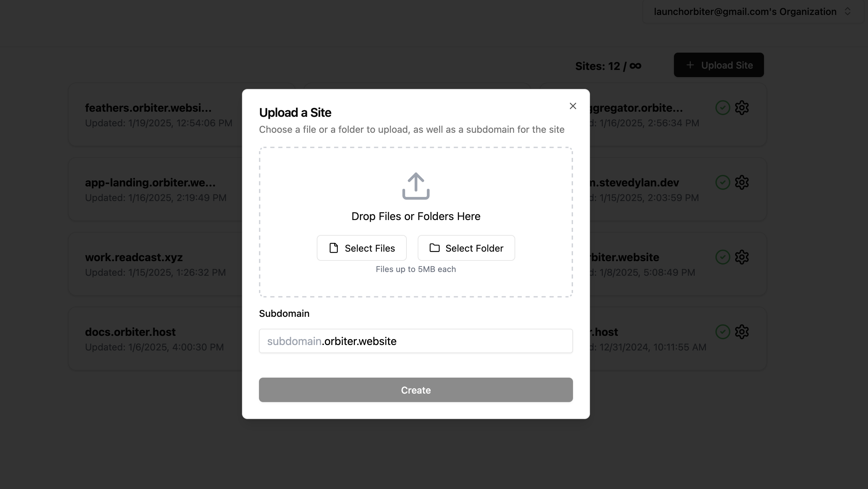Image resolution: width=868 pixels, height=489 pixels.
Task: Open the app-landing.orbiter.we... site card
Action: pos(155,189)
